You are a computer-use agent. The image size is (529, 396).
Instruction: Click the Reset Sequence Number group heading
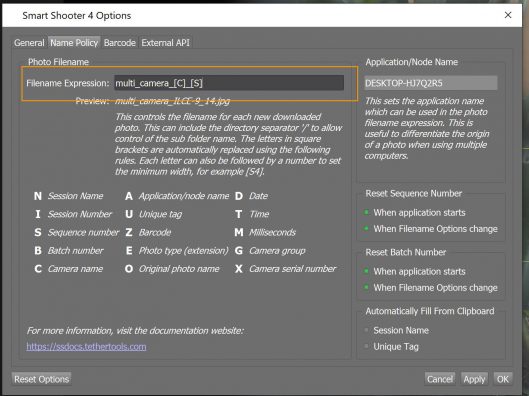414,194
